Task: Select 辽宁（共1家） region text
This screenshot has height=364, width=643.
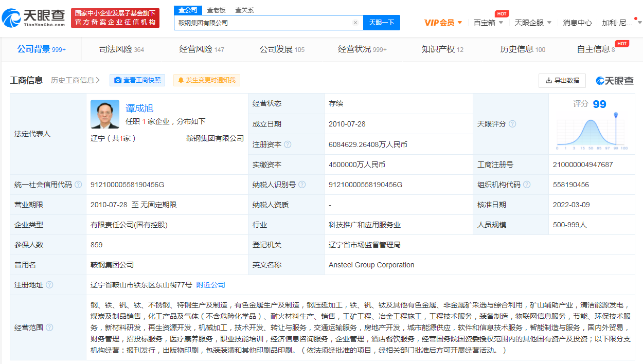Action: click(113, 138)
